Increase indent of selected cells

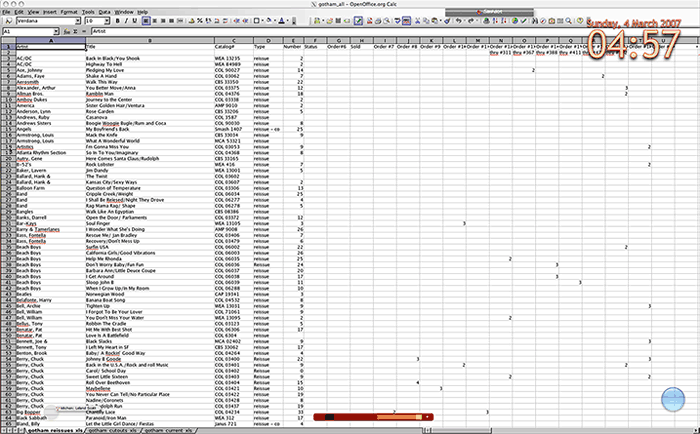[x=246, y=21]
